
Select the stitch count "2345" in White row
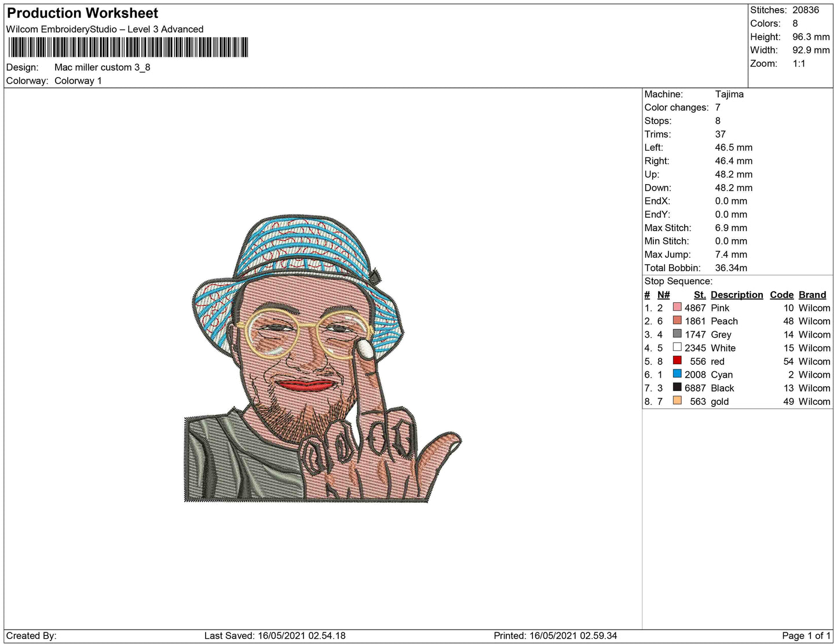pos(695,347)
